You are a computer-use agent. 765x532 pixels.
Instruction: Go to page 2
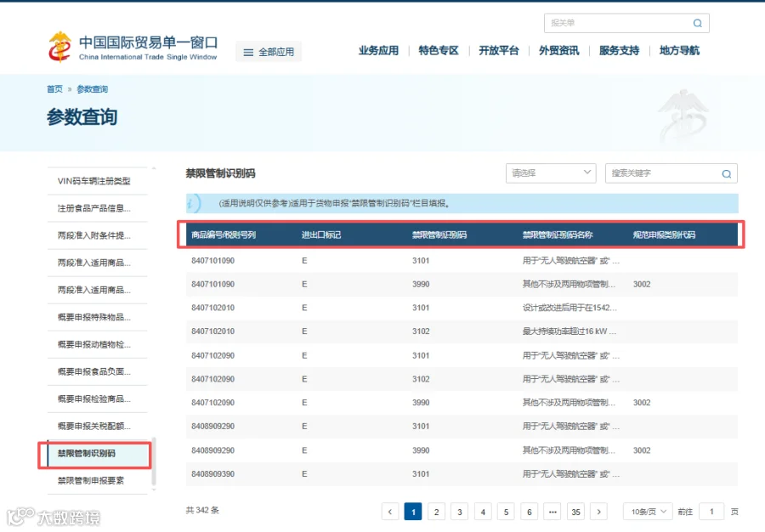pyautogui.click(x=436, y=512)
